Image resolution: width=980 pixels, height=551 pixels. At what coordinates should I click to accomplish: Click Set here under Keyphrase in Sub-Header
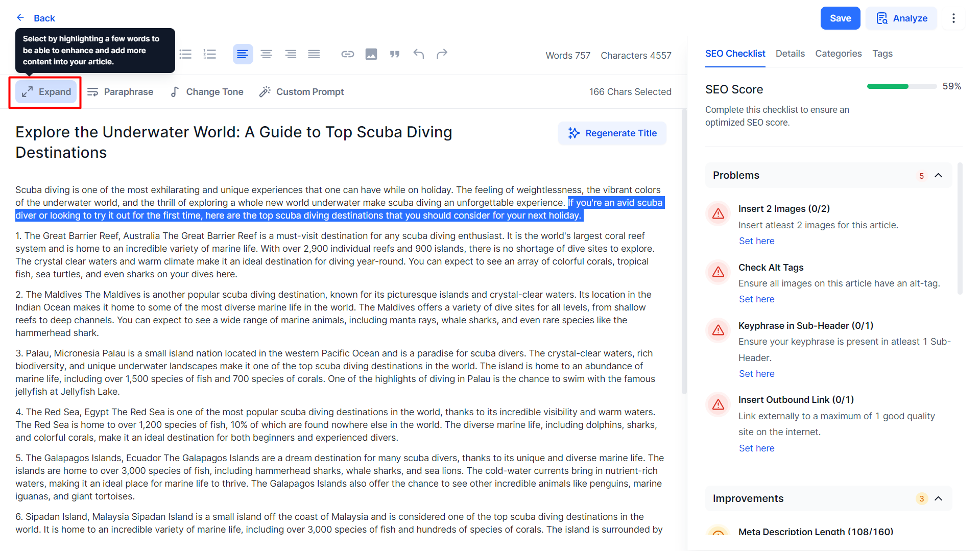[x=756, y=374]
